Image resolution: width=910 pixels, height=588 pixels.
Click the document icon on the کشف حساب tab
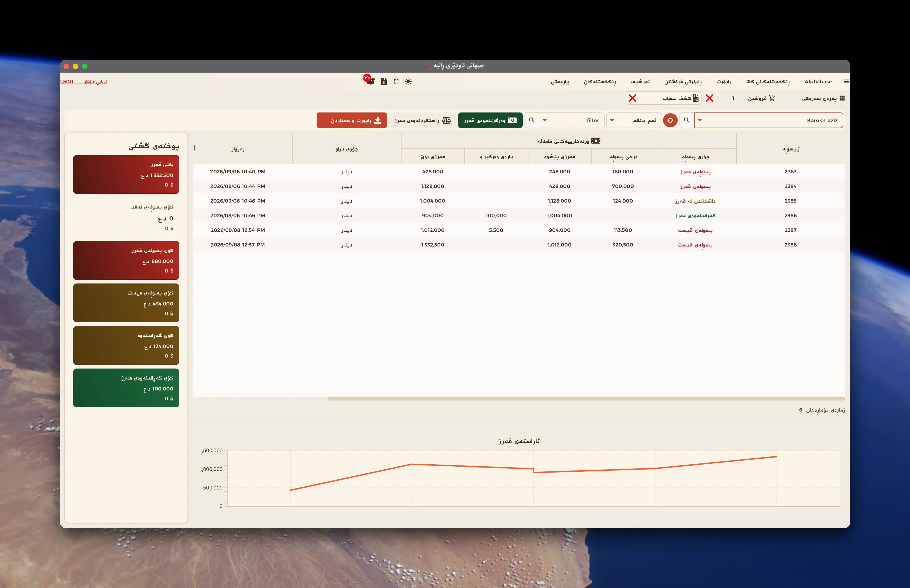pos(696,98)
